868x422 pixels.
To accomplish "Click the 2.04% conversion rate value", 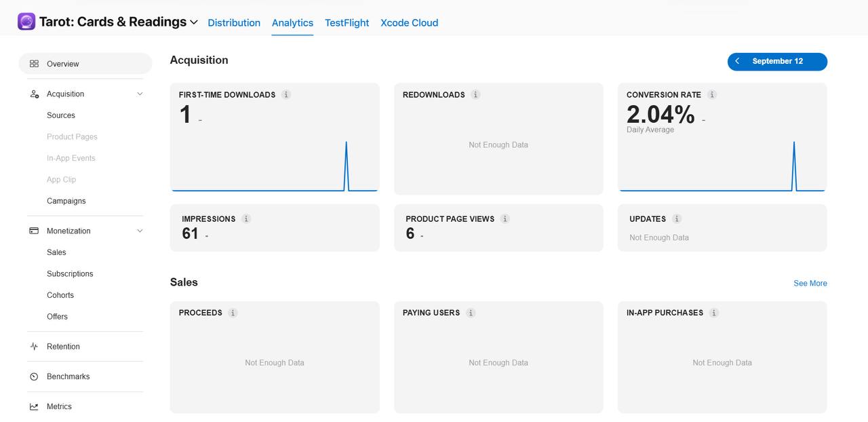I will 660,115.
